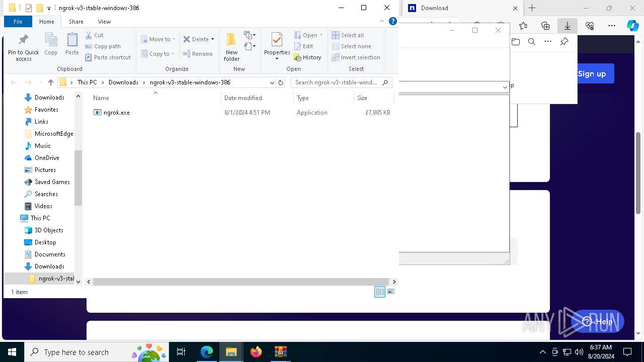This screenshot has height=362, width=644.
Task: Open new tab in Edge
Action: pos(532,8)
